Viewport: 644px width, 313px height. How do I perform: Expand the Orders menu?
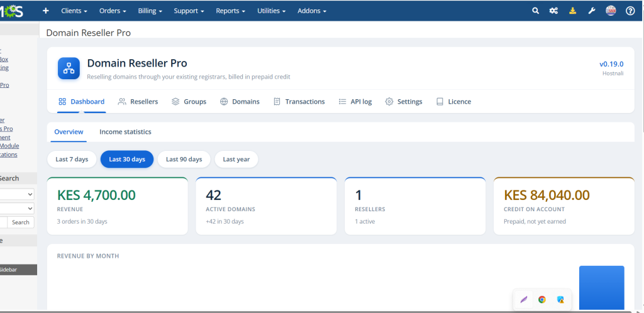click(x=113, y=11)
